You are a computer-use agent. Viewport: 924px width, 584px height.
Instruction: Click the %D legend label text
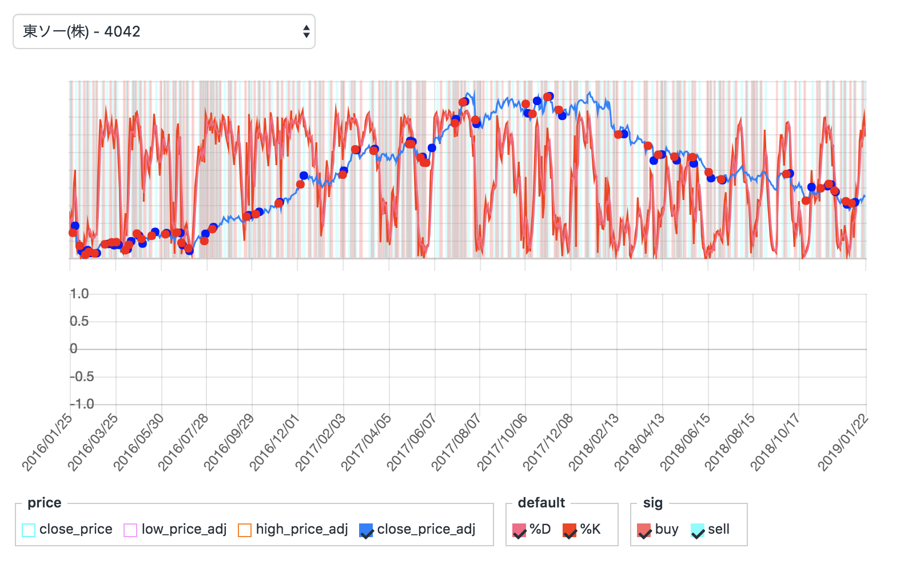(x=539, y=530)
